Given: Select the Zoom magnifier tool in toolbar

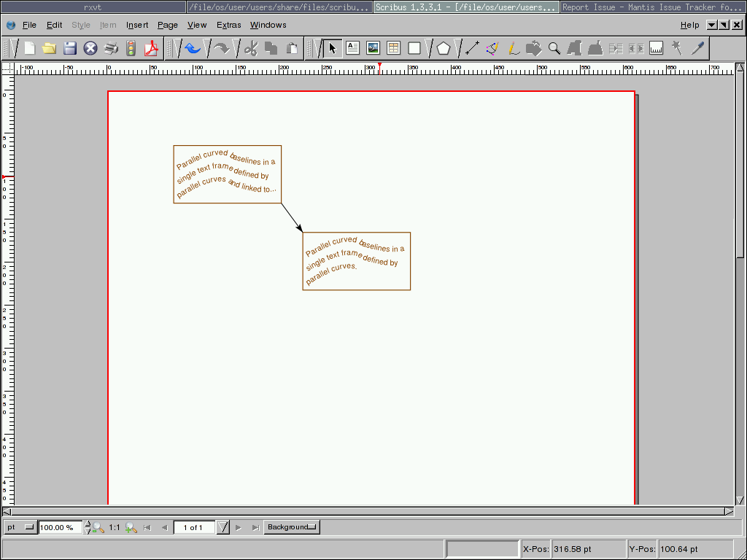Looking at the screenshot, I should [x=554, y=49].
